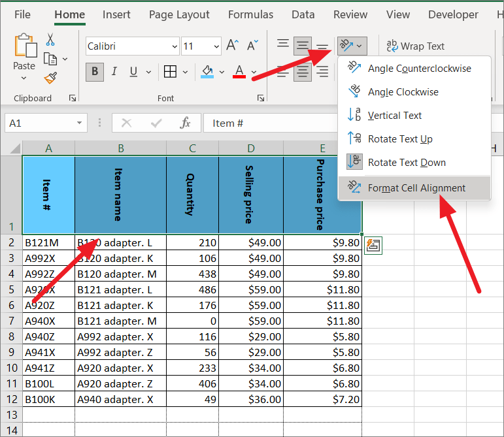Open the File tab
This screenshot has width=504, height=437.
click(x=22, y=14)
